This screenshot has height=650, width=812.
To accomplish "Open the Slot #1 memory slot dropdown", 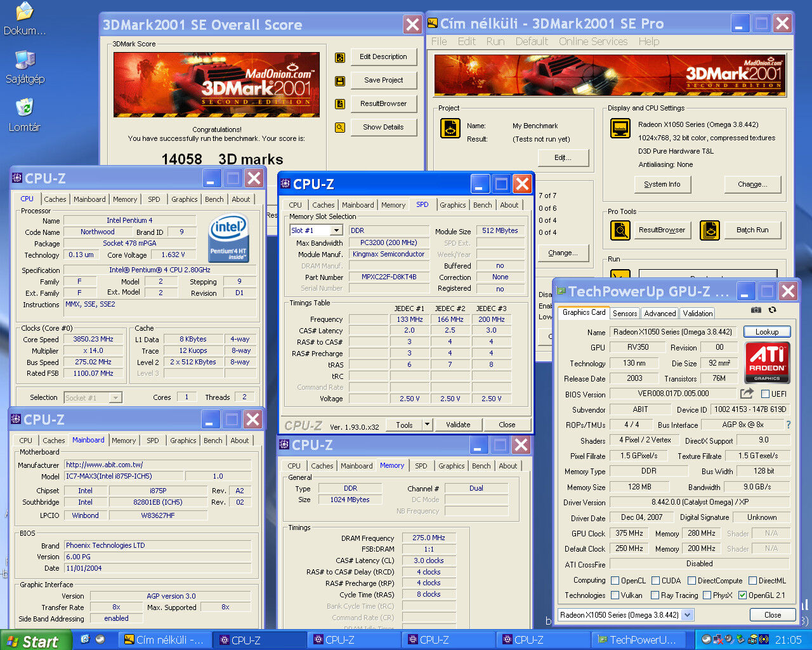I will (336, 230).
